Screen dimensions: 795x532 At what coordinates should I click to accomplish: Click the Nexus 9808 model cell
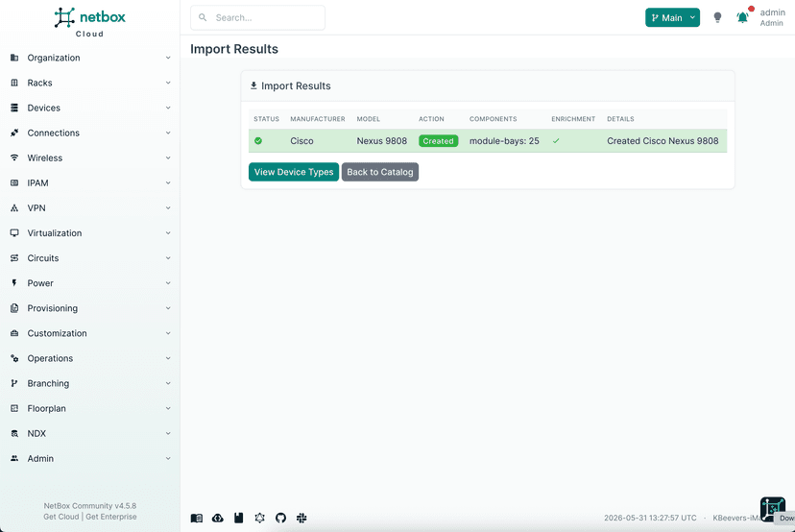click(382, 141)
